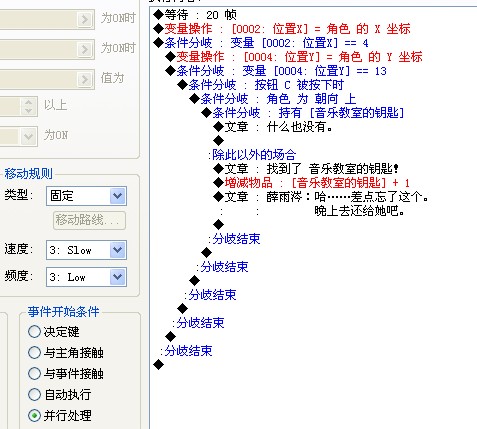Viewport: 477px width, 429px height.
Task: Select the 与主角接触 trigger option
Action: (34, 352)
